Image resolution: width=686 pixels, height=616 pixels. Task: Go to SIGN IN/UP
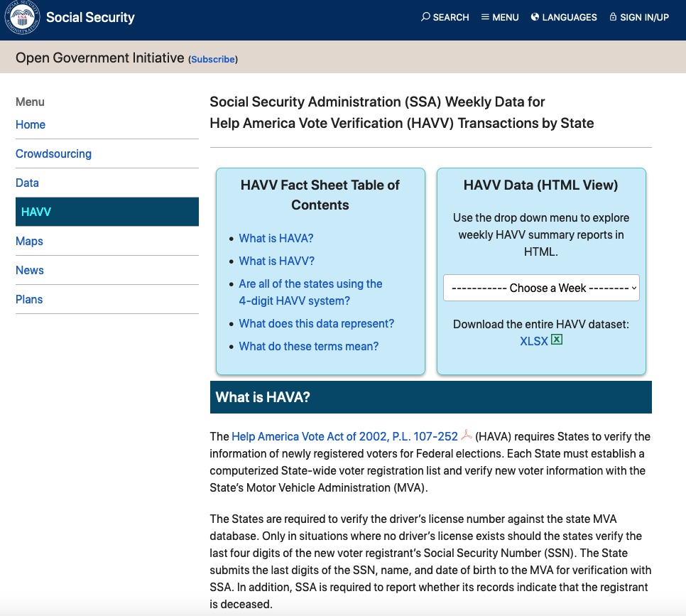639,17
